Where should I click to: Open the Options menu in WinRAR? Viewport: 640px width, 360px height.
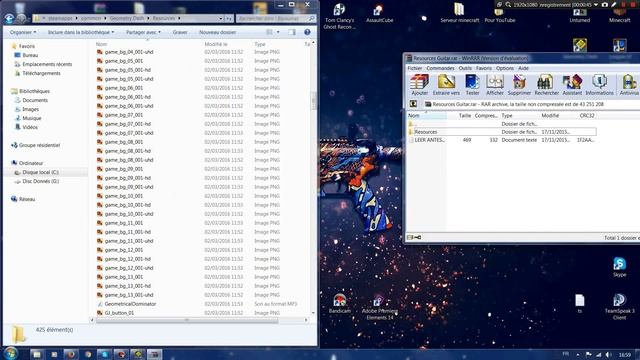coord(504,68)
